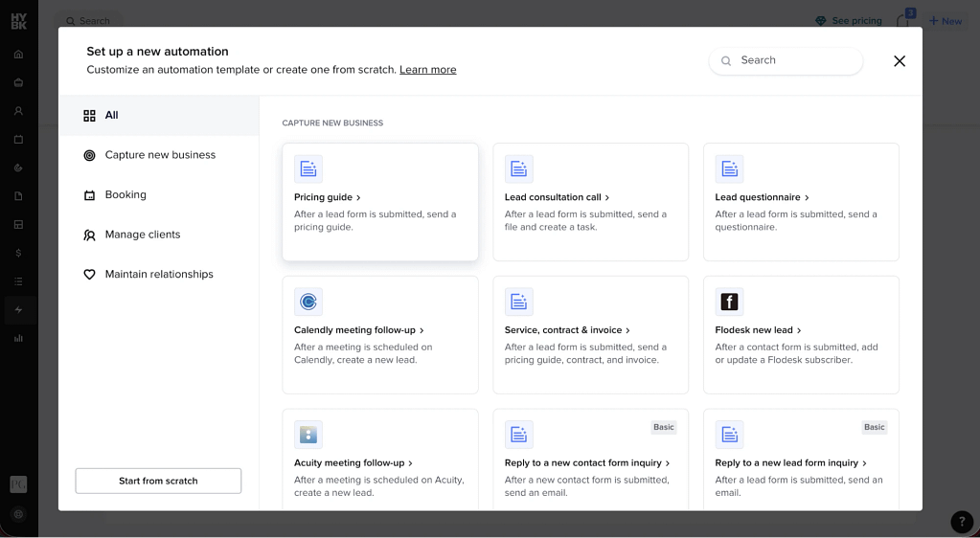Click the dialog Search input field
Viewport: 980px width, 538px height.
786,60
